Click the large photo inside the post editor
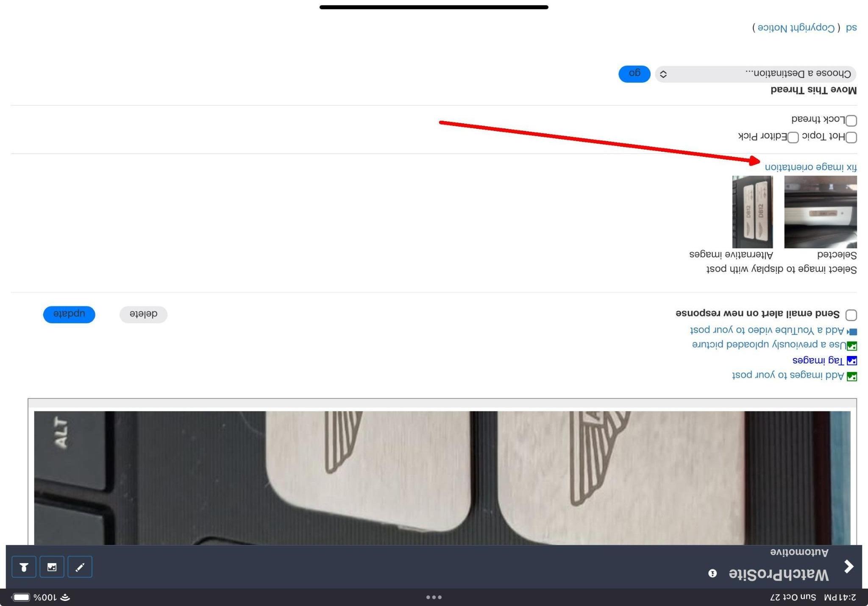Viewport: 868px width, 606px height. pos(442,478)
